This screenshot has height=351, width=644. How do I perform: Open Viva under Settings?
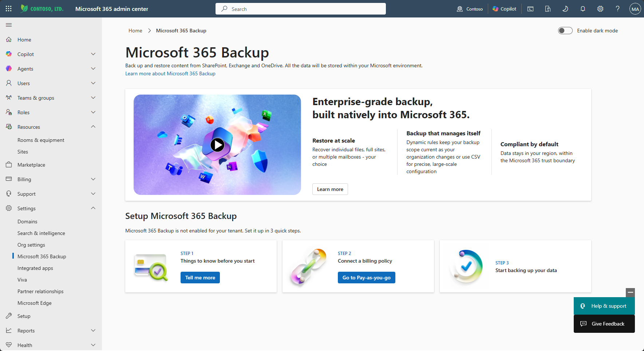[22, 280]
